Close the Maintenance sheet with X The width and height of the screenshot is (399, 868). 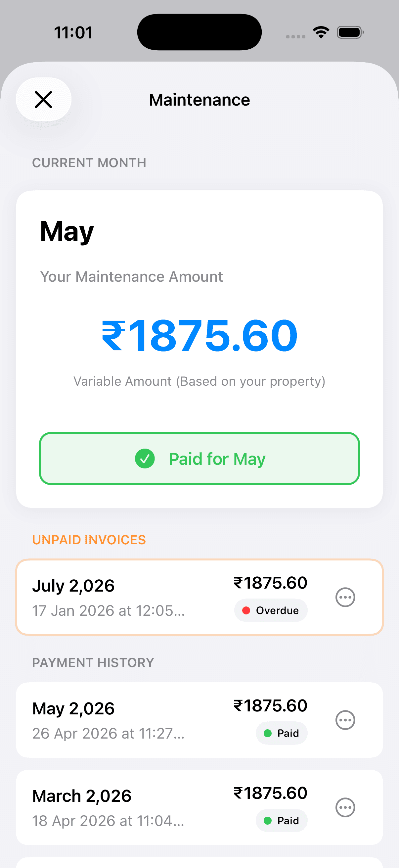(43, 99)
